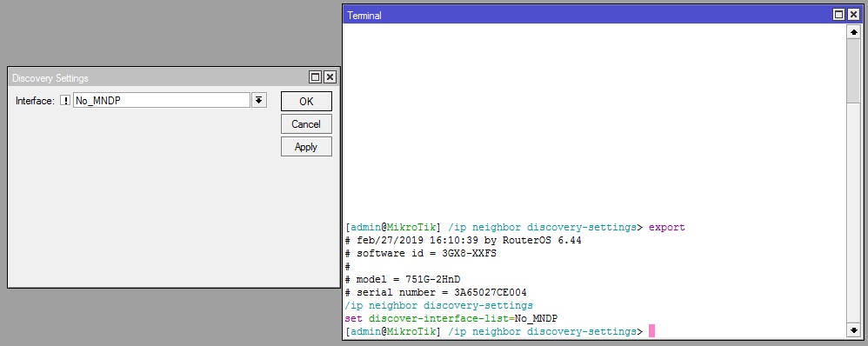Click the Interface field showing No_MNDP
Viewport: 868px width, 346px height.
click(x=161, y=100)
